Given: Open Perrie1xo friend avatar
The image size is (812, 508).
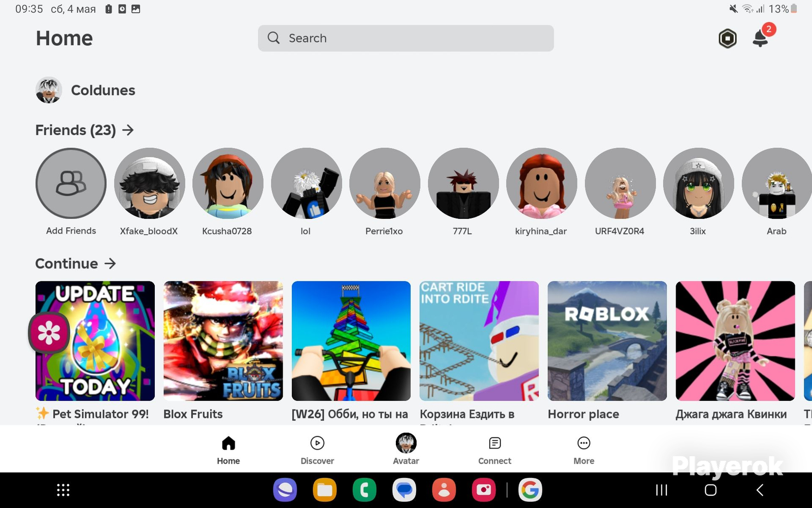Looking at the screenshot, I should [x=385, y=183].
